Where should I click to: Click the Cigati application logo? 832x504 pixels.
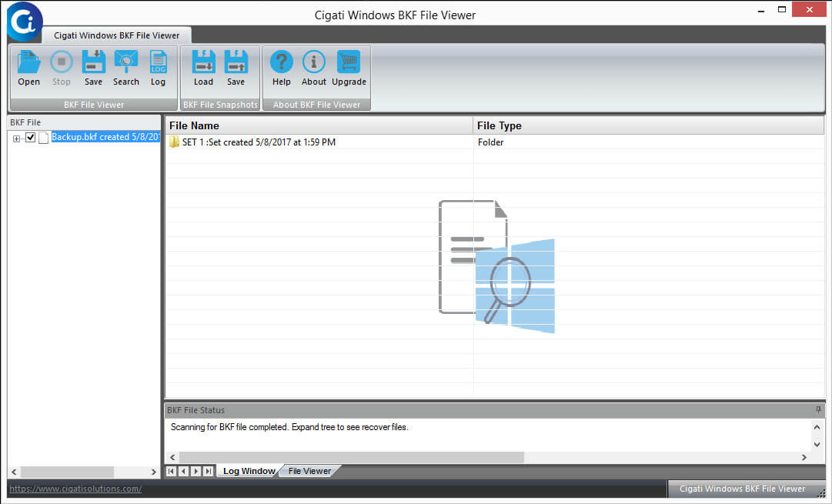click(x=25, y=22)
